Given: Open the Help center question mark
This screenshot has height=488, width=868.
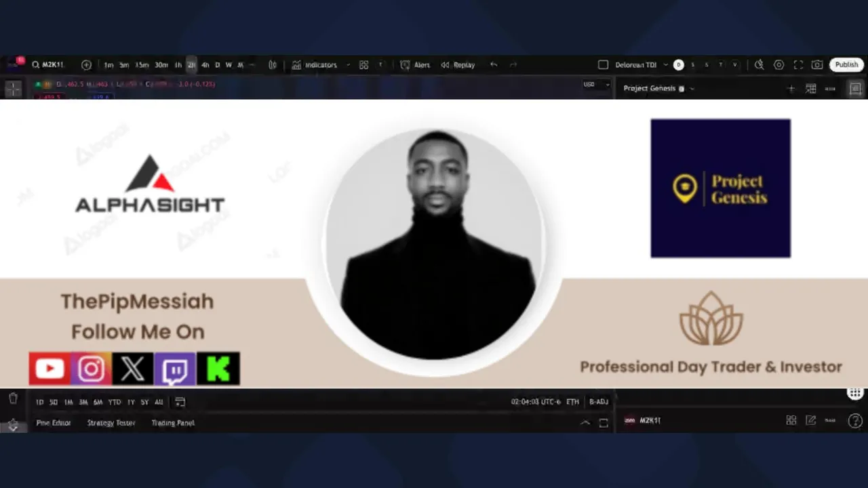Looking at the screenshot, I should point(855,421).
